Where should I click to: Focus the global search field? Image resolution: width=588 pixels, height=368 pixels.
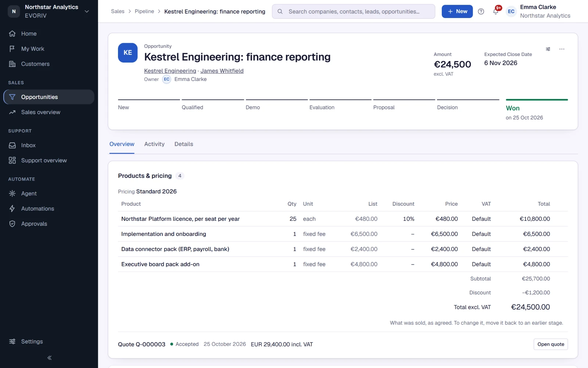click(354, 11)
